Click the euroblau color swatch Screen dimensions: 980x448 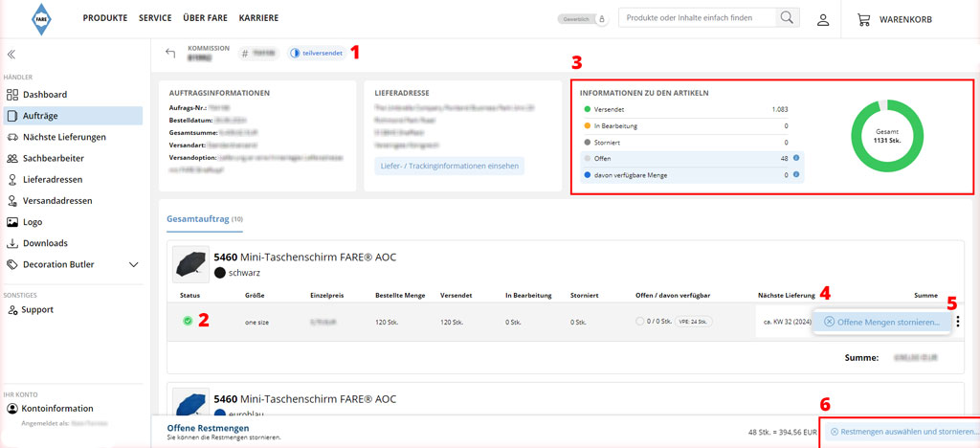coord(219,414)
